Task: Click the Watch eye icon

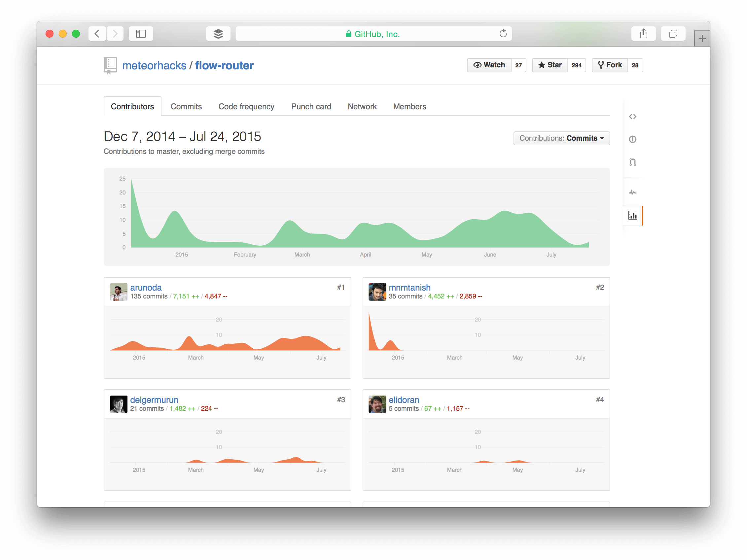Action: coord(478,65)
